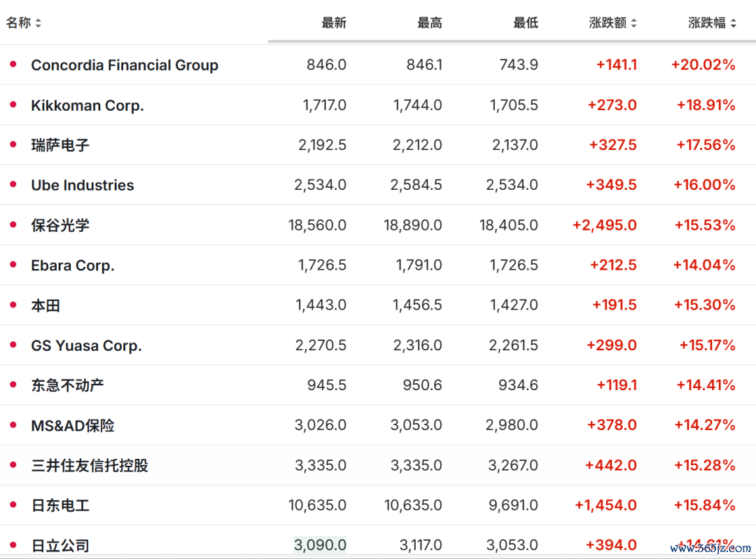Viewport: 756px width, 559px height.
Task: Click the red dot beside 东急不动产
Action: pyautogui.click(x=13, y=385)
